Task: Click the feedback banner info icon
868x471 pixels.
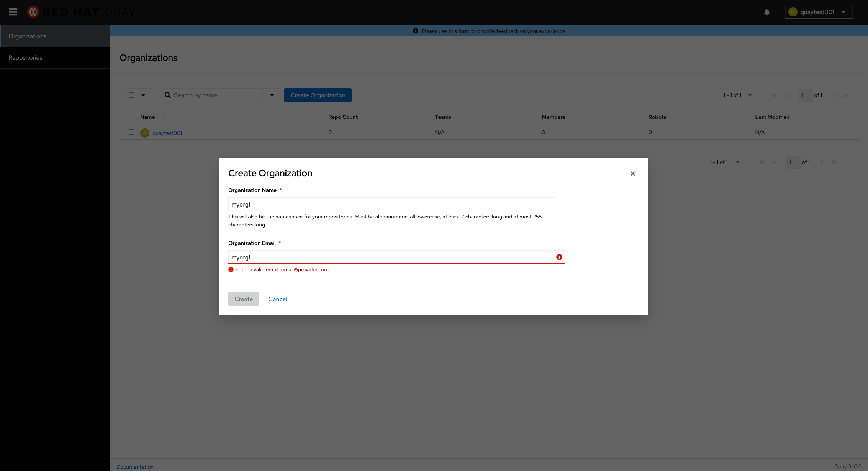Action: 416,31
